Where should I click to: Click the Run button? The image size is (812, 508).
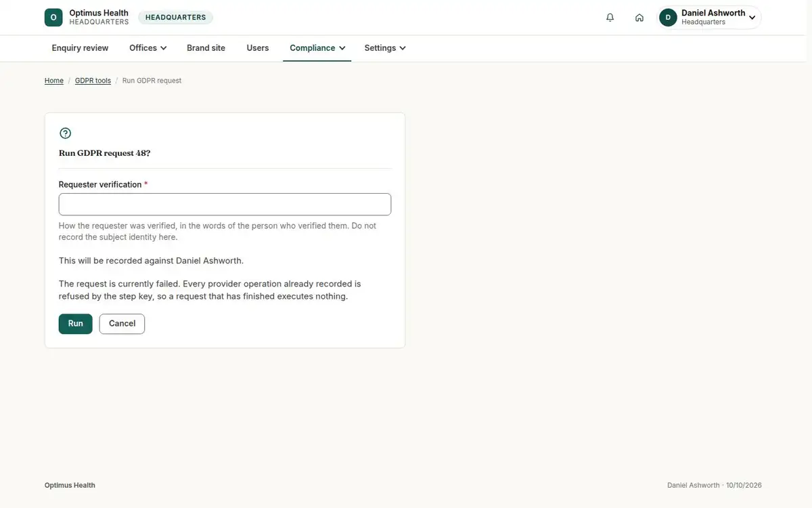click(x=76, y=324)
